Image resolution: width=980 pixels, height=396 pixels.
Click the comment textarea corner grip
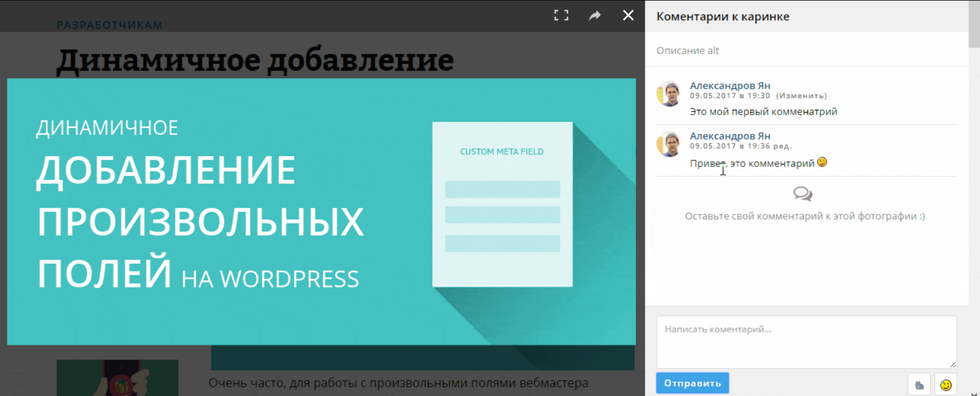(x=953, y=364)
